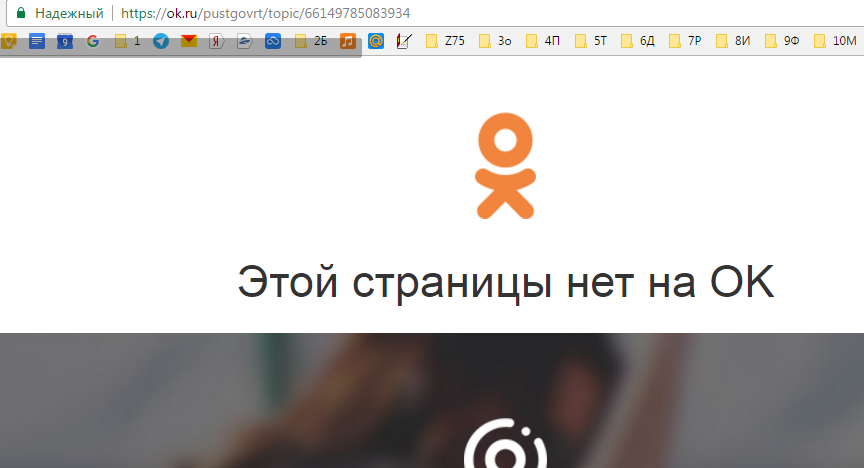This screenshot has height=468, width=864.
Task: Open the 8И bookmark folder
Action: (733, 41)
